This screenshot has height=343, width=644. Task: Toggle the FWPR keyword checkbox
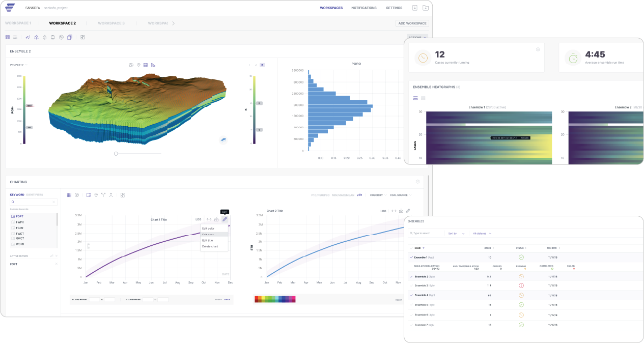(13, 222)
